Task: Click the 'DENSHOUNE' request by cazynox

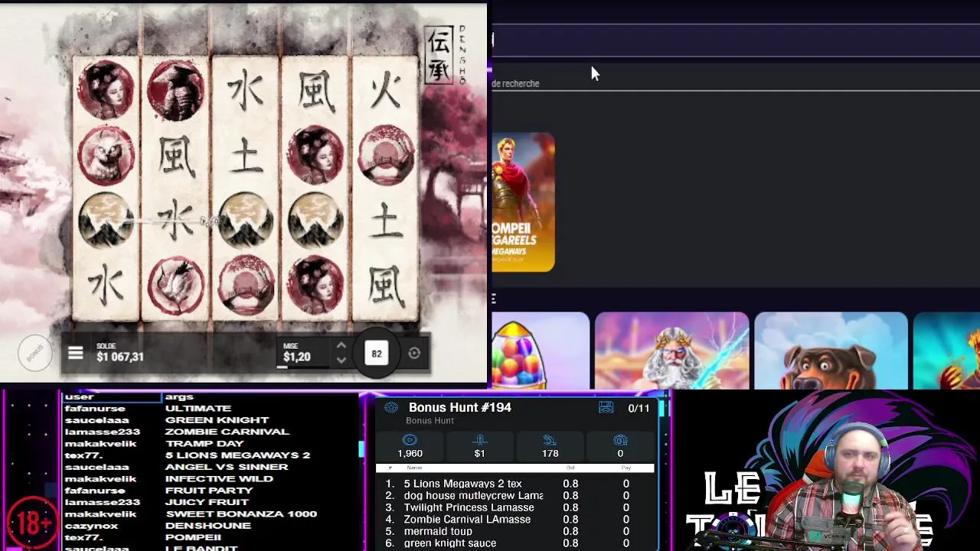Action: [x=208, y=526]
